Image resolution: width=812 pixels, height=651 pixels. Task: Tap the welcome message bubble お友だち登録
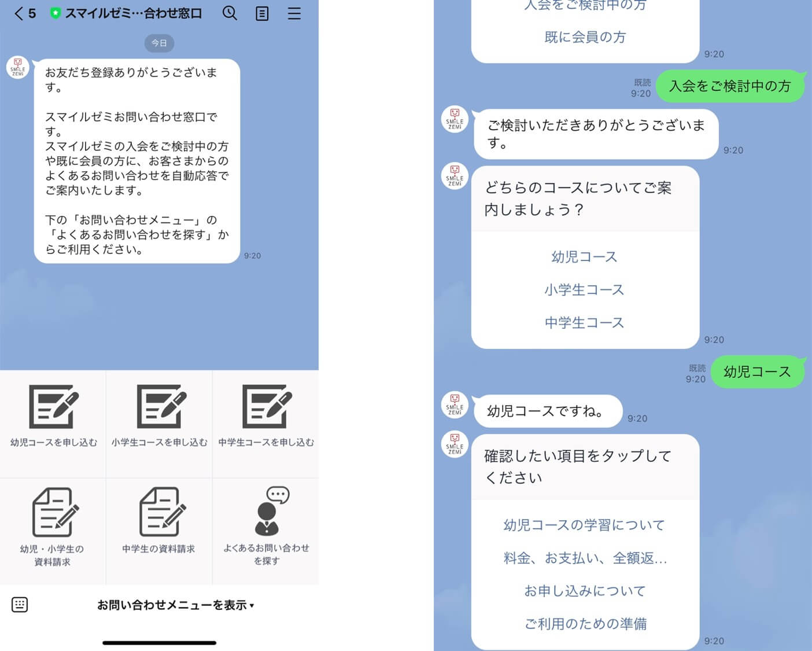pyautogui.click(x=137, y=161)
